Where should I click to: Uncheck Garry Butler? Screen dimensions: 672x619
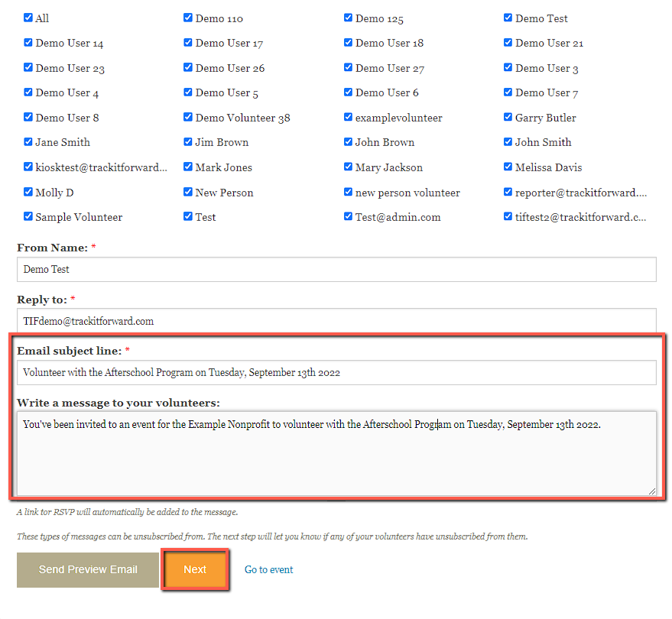(x=508, y=117)
